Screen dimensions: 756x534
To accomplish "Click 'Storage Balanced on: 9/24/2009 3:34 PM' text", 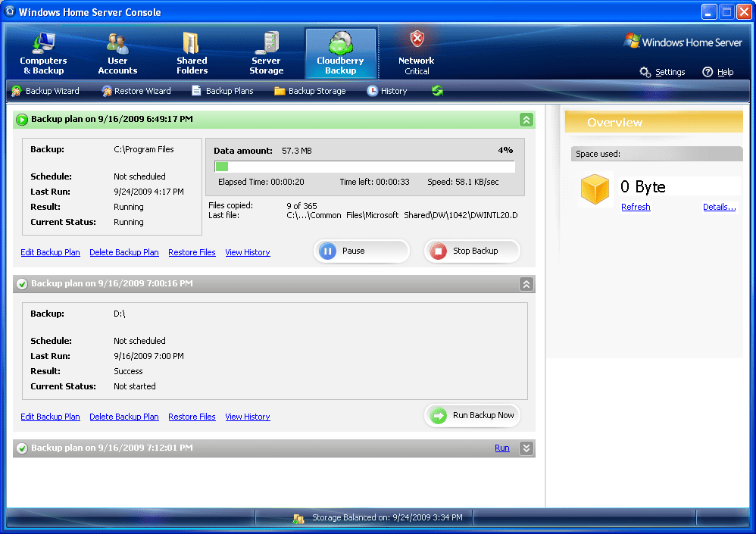I will point(387,517).
